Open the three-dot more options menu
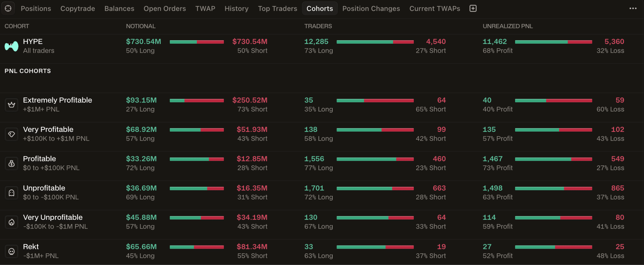 pyautogui.click(x=633, y=8)
